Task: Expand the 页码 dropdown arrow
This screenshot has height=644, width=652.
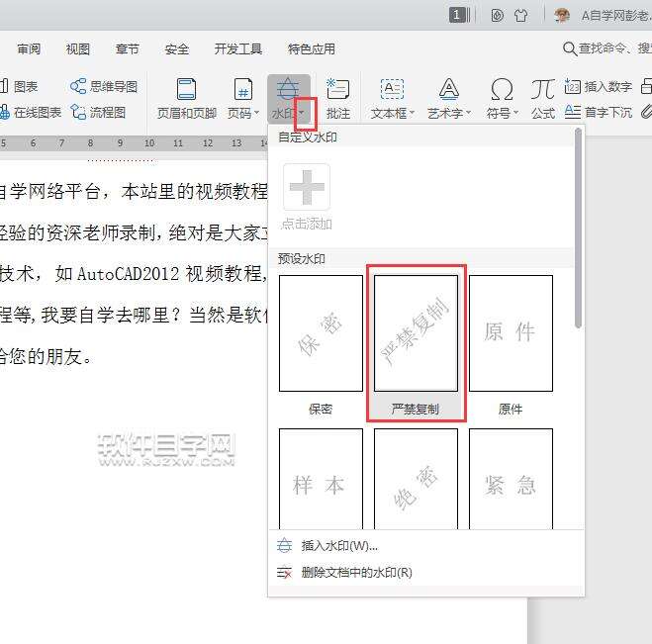Action: click(x=256, y=113)
